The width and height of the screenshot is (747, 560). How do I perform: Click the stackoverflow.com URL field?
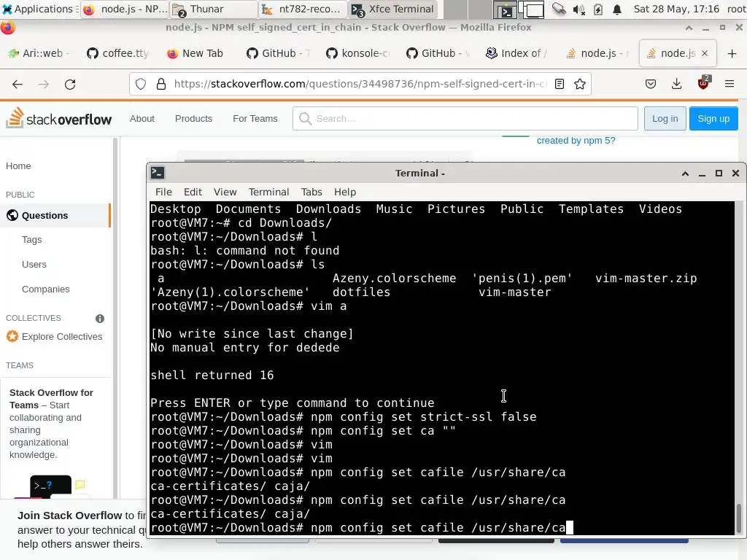click(x=360, y=85)
